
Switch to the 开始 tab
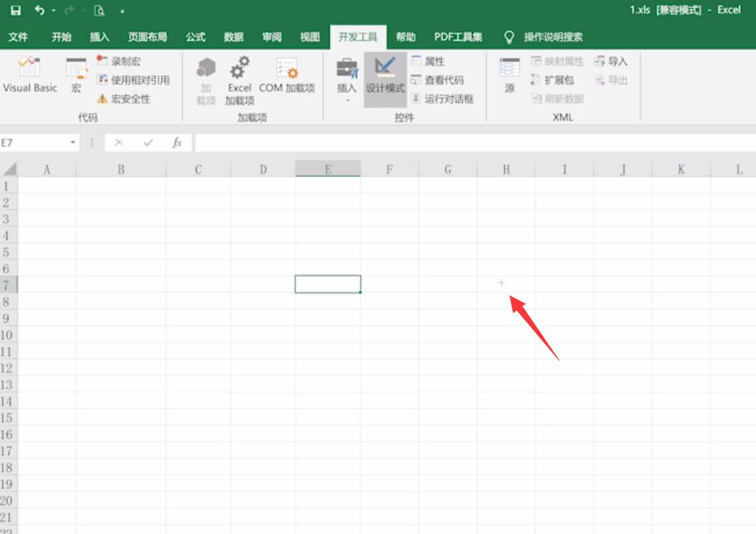point(61,37)
